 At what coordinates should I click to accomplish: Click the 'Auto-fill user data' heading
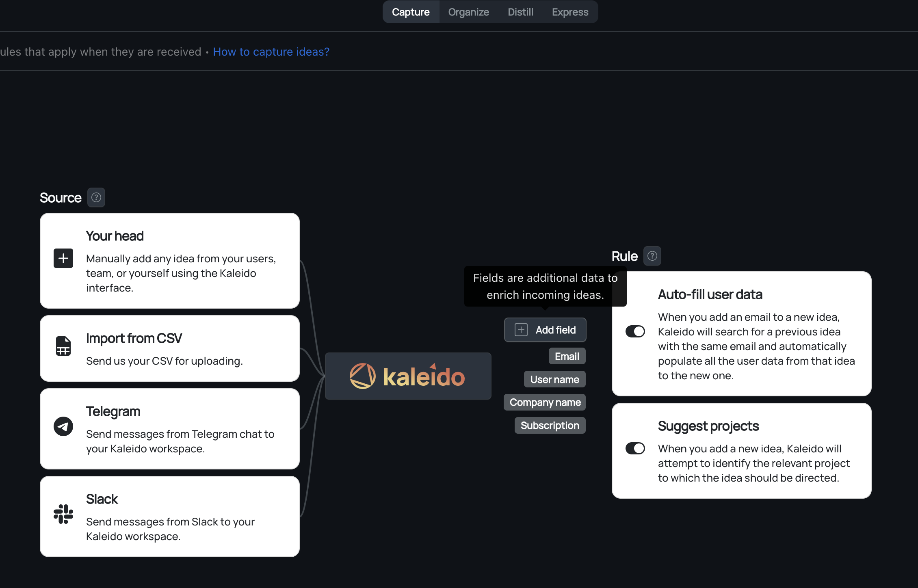pyautogui.click(x=710, y=294)
